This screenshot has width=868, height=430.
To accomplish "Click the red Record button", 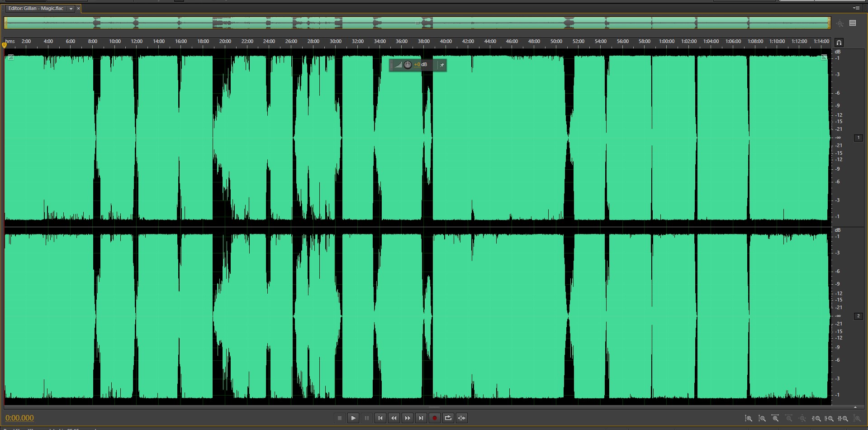I will 434,418.
